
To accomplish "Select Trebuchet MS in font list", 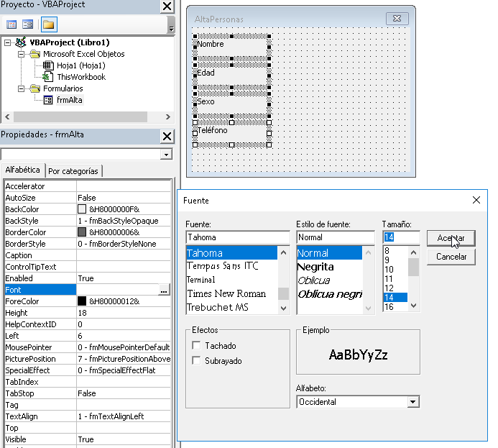I will click(218, 307).
